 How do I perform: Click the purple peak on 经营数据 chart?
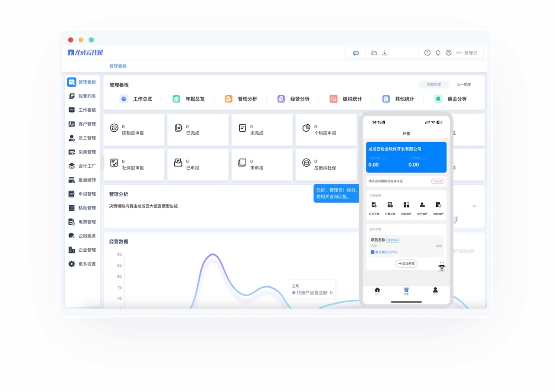click(x=212, y=254)
